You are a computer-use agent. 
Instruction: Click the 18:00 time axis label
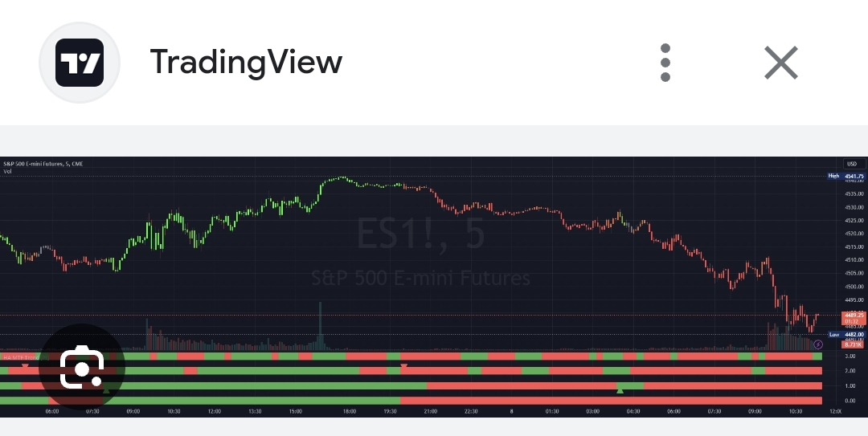point(350,411)
